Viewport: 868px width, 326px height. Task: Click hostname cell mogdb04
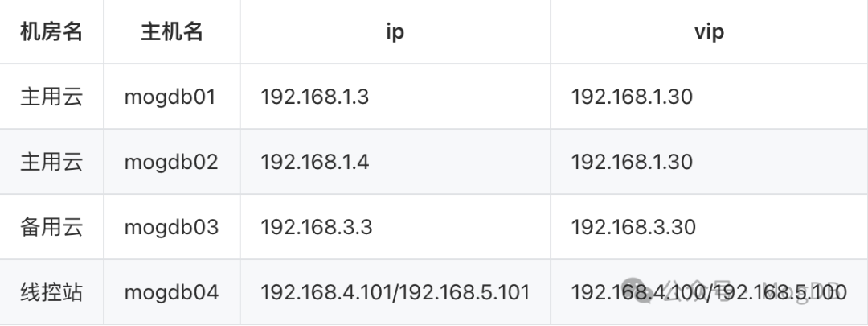tap(171, 292)
